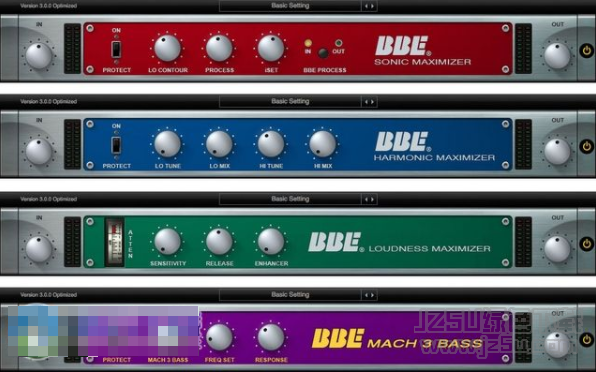Select next preset arrow on Mach 3 Bass
Image resolution: width=596 pixels, height=372 pixels.
pos(372,295)
